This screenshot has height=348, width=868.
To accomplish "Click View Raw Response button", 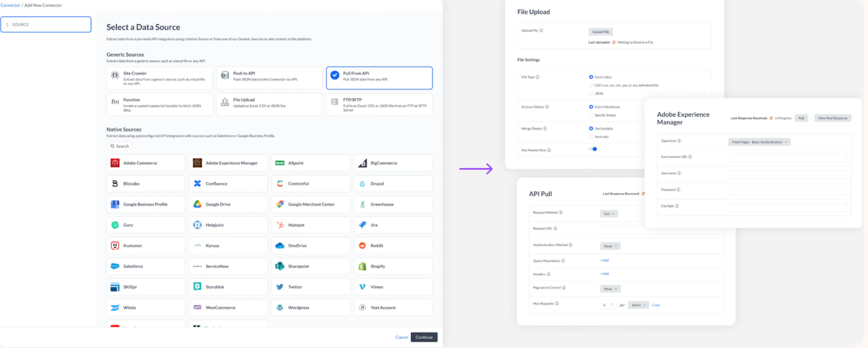I will 832,118.
